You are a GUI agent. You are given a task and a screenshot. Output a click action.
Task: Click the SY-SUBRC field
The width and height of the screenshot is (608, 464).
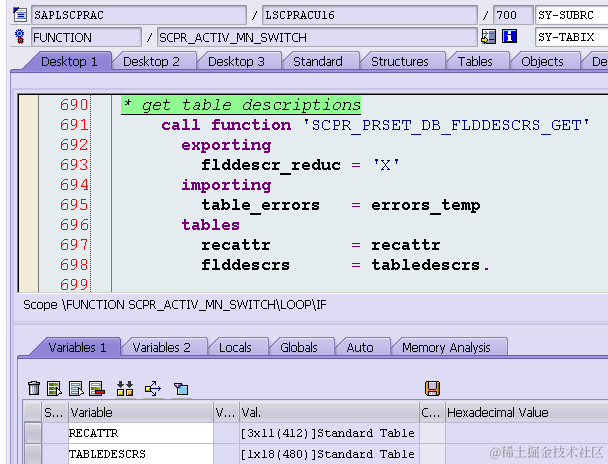(572, 15)
